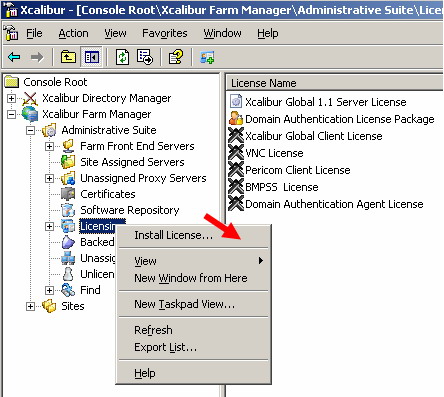Click the Backed node arrow icon
Image resolution: width=444 pixels, height=397 pixels.
[x=68, y=242]
